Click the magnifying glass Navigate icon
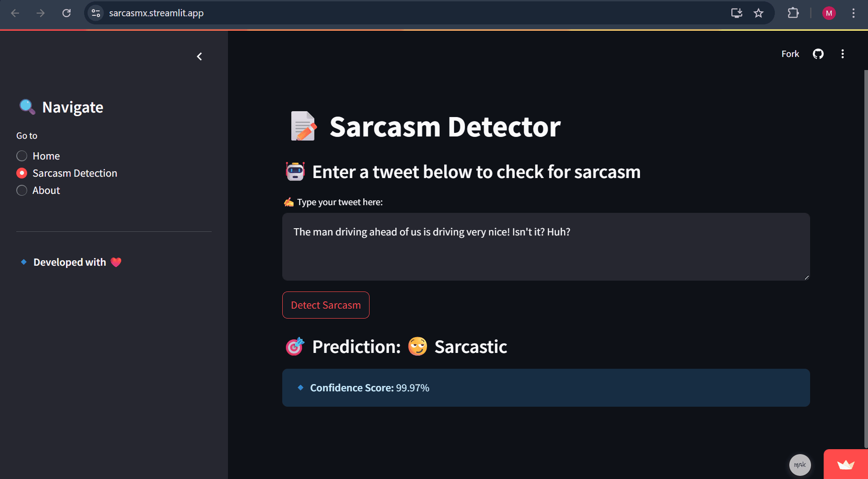The height and width of the screenshot is (479, 868). [26, 107]
